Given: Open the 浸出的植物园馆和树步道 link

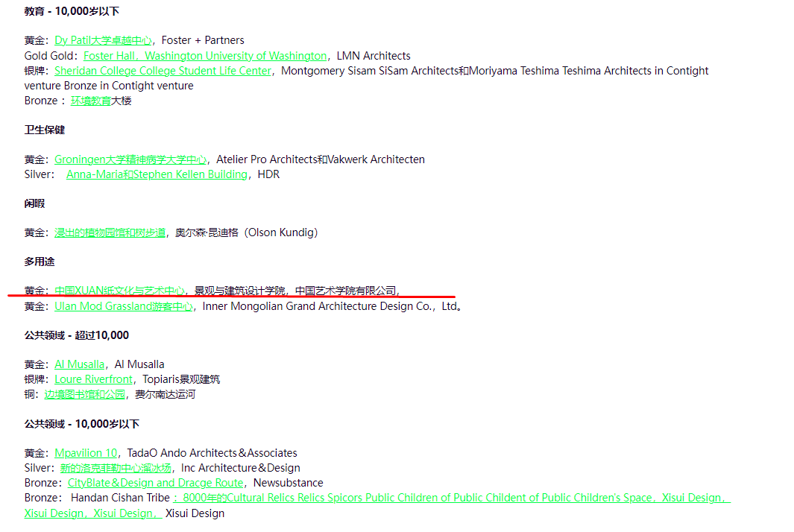Looking at the screenshot, I should pos(110,232).
